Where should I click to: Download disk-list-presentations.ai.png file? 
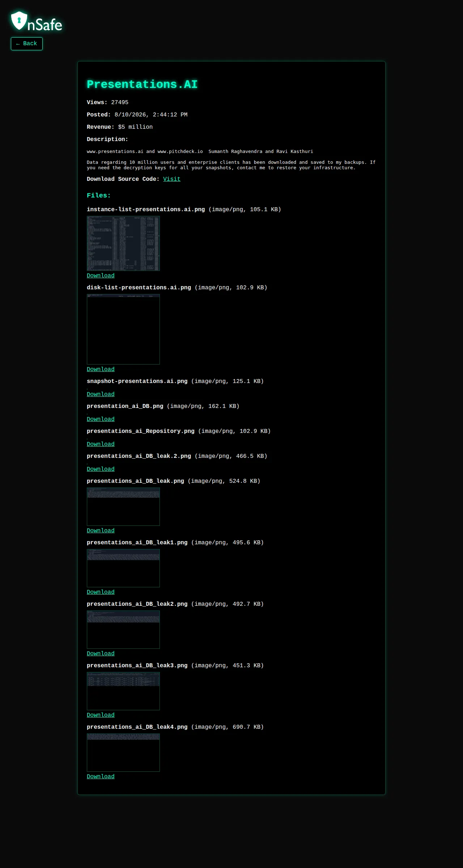pyautogui.click(x=101, y=369)
